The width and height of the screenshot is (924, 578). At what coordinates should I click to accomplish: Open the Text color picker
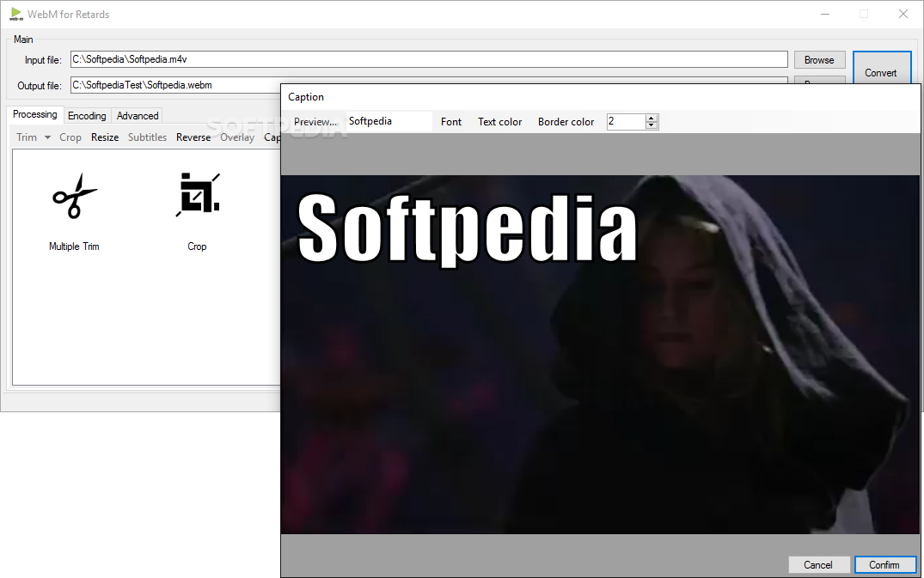tap(499, 122)
